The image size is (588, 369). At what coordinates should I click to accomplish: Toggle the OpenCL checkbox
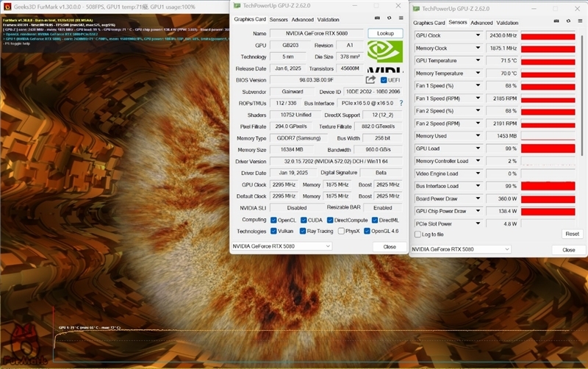point(273,220)
